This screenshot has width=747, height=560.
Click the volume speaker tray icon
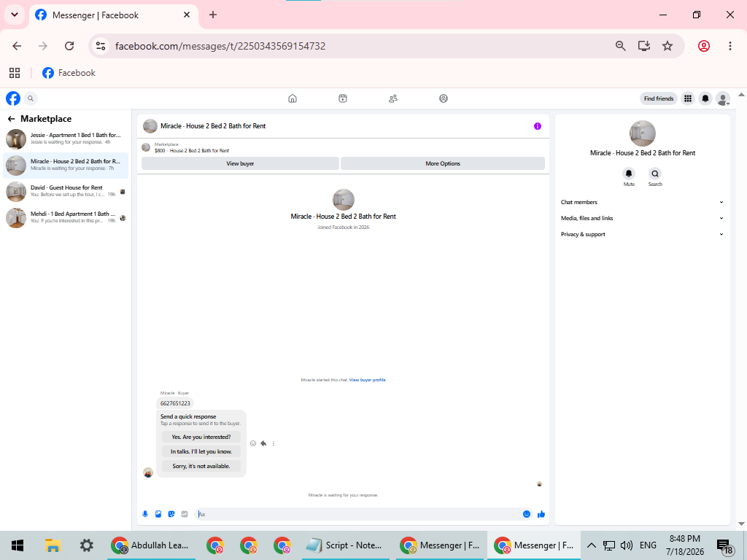[627, 545]
